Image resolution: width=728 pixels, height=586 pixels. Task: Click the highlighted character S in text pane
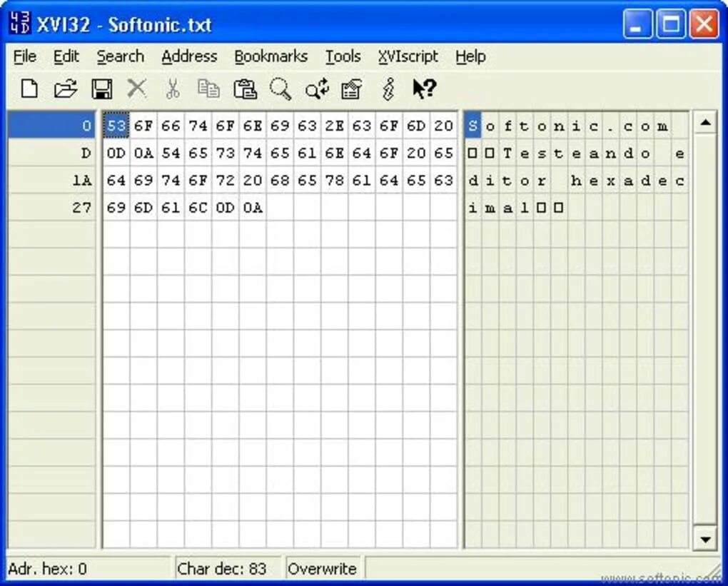tap(472, 126)
